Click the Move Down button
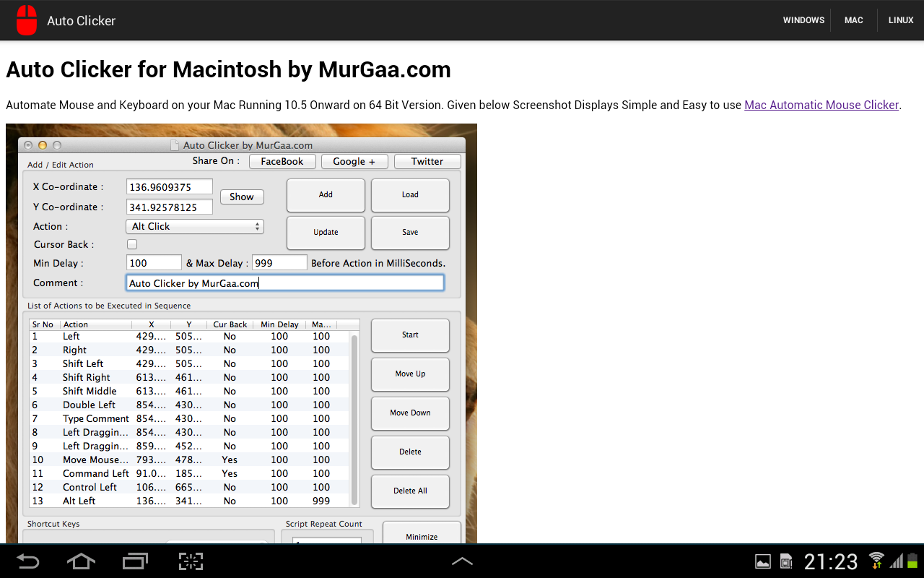The height and width of the screenshot is (578, 924). (x=410, y=413)
